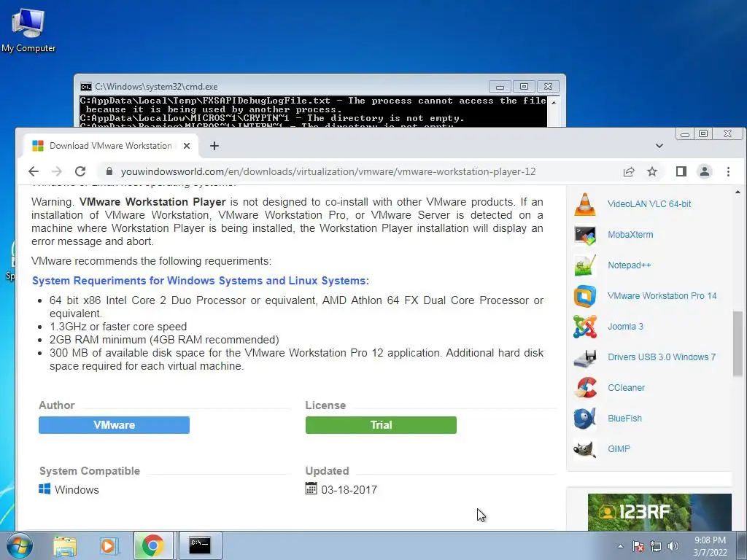
Task: Click the volume speaker tray icon
Action: [673, 546]
